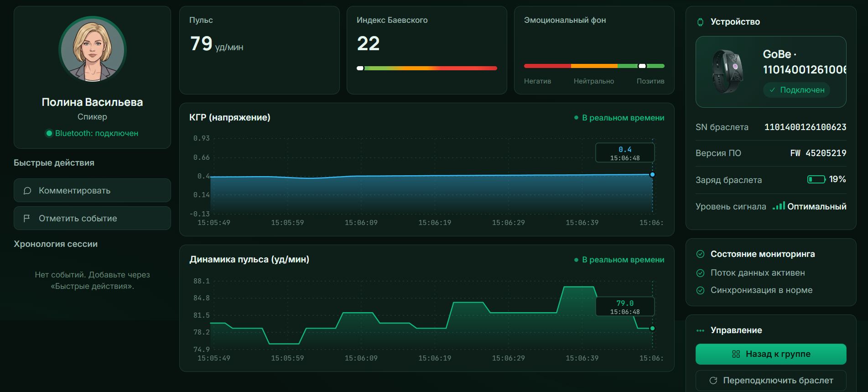Image resolution: width=868 pixels, height=392 pixels.
Task: Click the three-dots icon beside Управление
Action: 701,330
